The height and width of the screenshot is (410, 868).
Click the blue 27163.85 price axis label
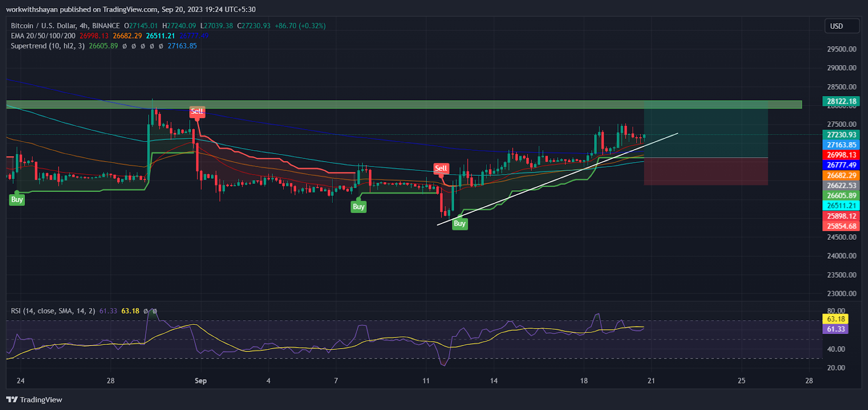pyautogui.click(x=841, y=145)
